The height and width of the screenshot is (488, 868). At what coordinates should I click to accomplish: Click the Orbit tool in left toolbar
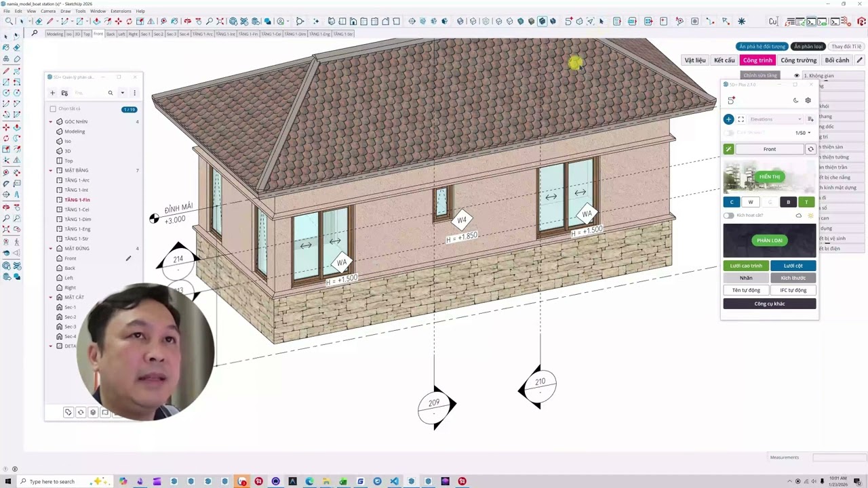click(6, 207)
